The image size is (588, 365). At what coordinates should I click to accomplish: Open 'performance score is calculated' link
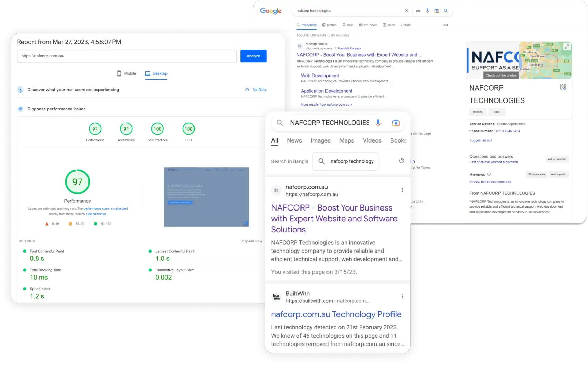tap(105, 209)
